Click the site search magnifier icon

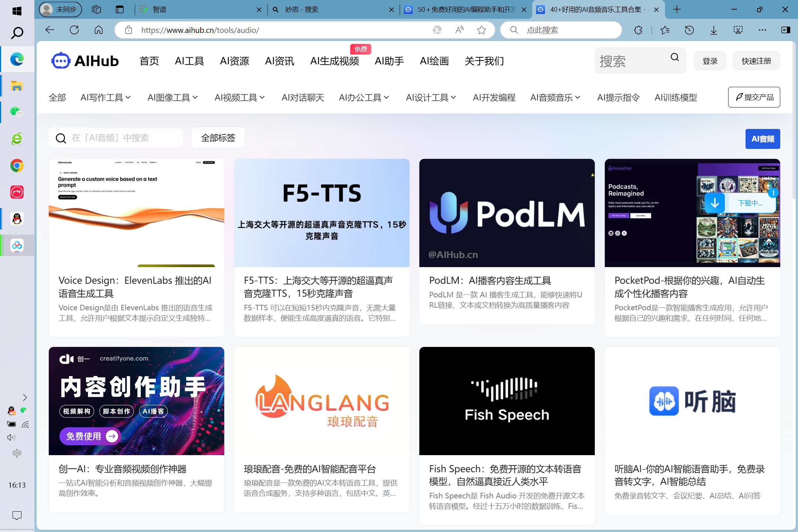pos(675,57)
